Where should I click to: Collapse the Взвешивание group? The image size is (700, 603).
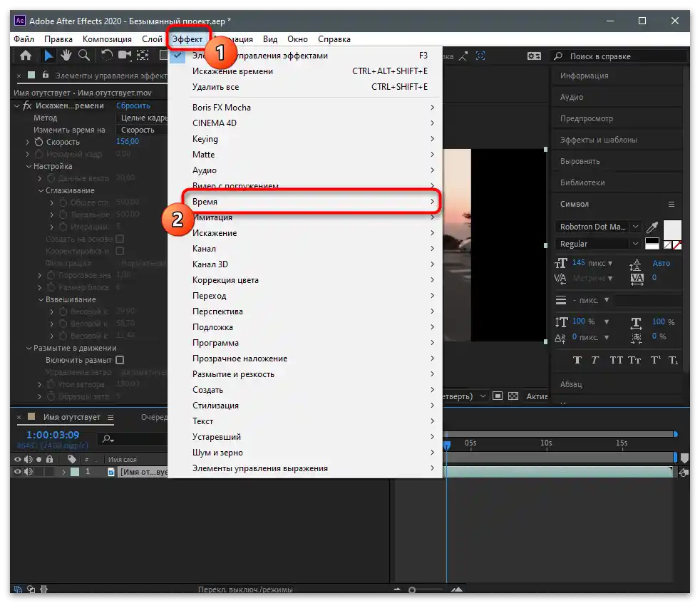coord(41,299)
